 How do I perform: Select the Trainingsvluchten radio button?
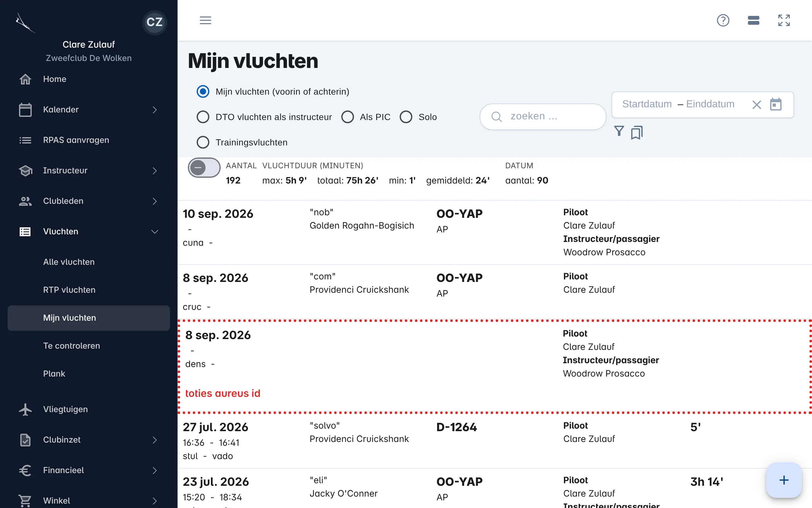tap(203, 143)
